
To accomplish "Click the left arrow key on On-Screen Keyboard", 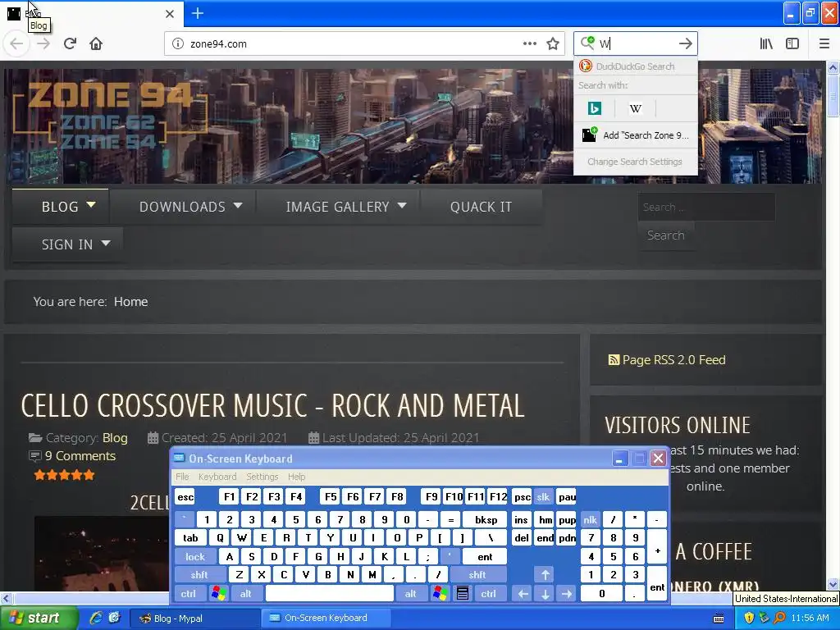I will [523, 594].
